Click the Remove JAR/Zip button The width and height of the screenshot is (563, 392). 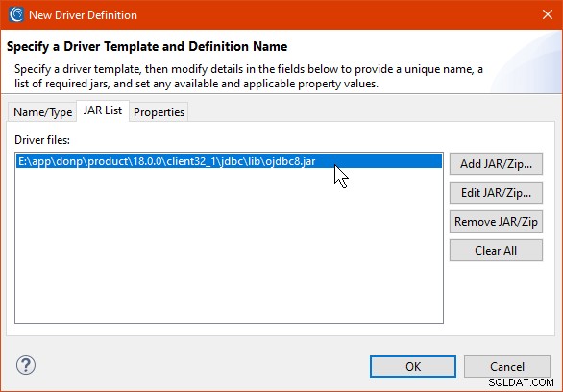tap(496, 222)
